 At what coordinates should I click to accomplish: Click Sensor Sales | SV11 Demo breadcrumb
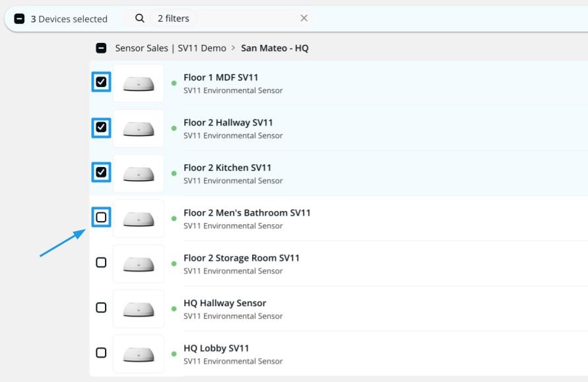pos(170,48)
